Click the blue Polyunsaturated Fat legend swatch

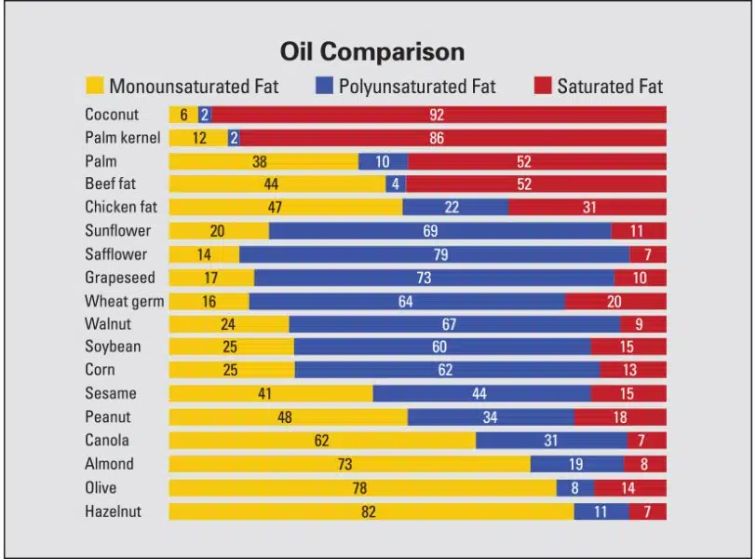pos(324,86)
